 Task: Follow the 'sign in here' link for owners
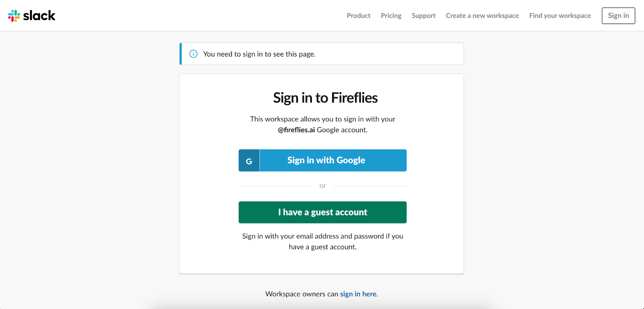(358, 294)
